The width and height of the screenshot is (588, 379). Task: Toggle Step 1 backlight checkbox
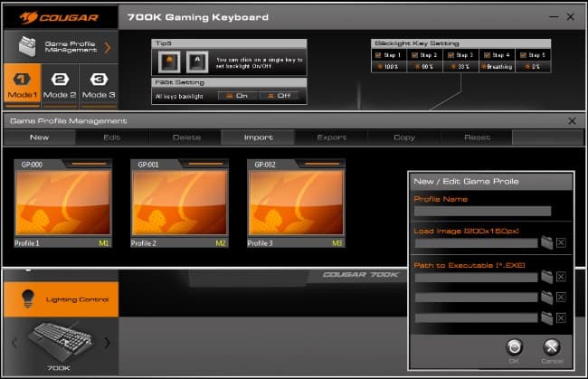378,55
